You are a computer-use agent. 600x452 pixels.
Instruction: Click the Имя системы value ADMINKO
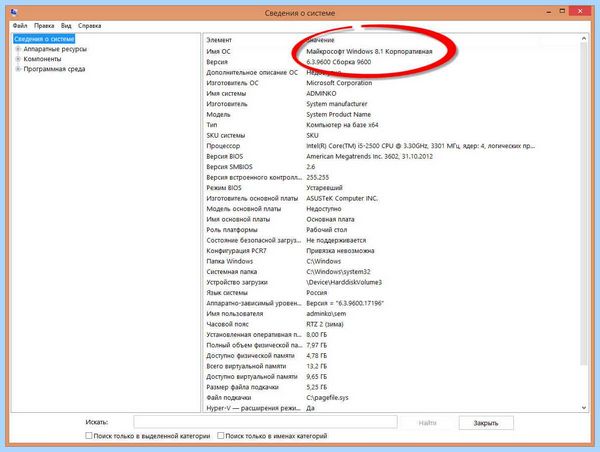(321, 93)
